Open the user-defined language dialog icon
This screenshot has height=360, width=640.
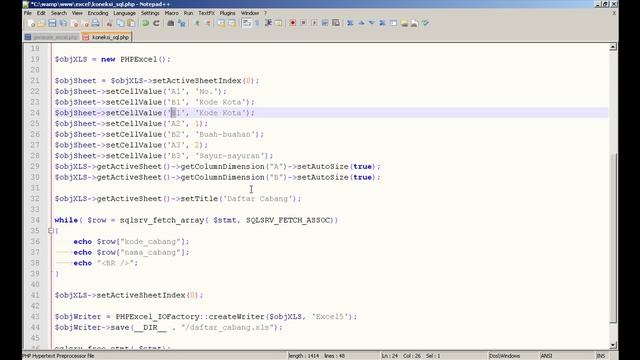coord(278,23)
